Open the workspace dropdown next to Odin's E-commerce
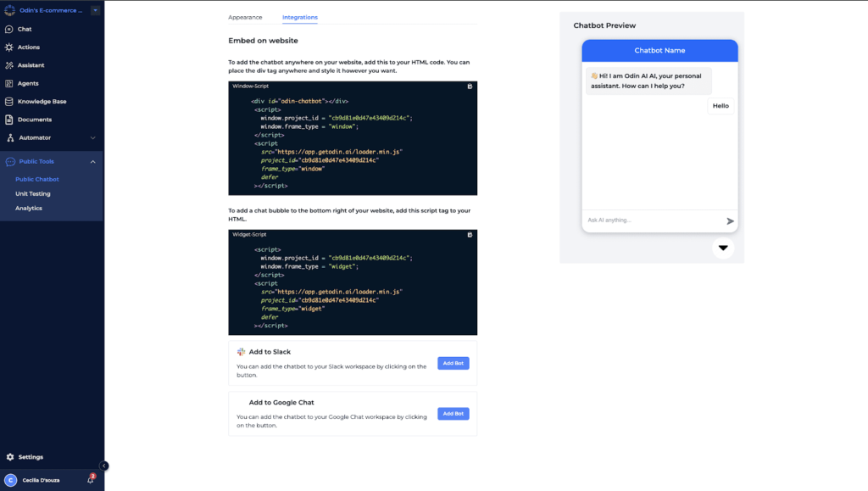This screenshot has height=491, width=868. [x=96, y=9]
